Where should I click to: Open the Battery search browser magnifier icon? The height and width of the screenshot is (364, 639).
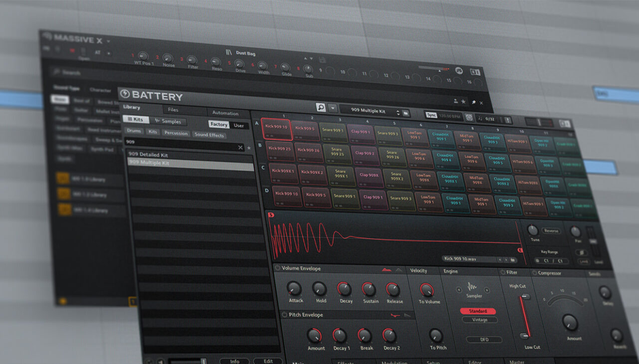point(321,108)
